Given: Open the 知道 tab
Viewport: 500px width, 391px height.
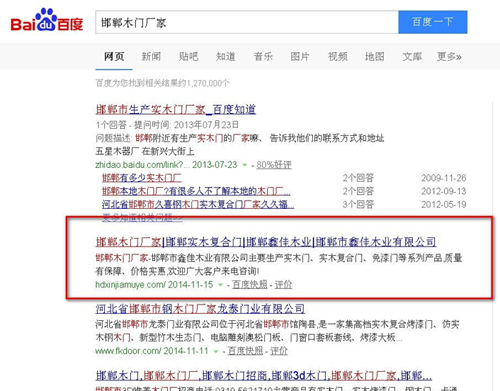Looking at the screenshot, I should click(226, 56).
